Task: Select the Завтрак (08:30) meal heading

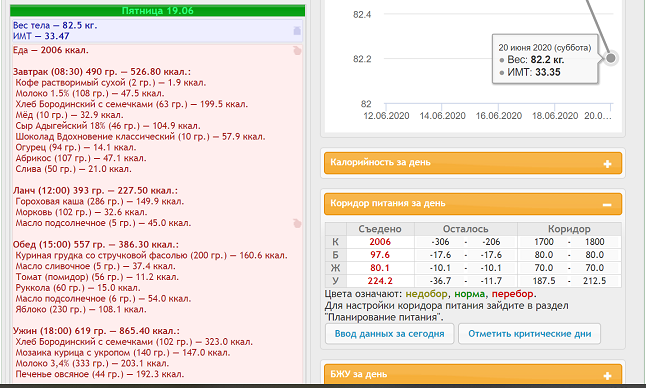Action: [x=102, y=72]
